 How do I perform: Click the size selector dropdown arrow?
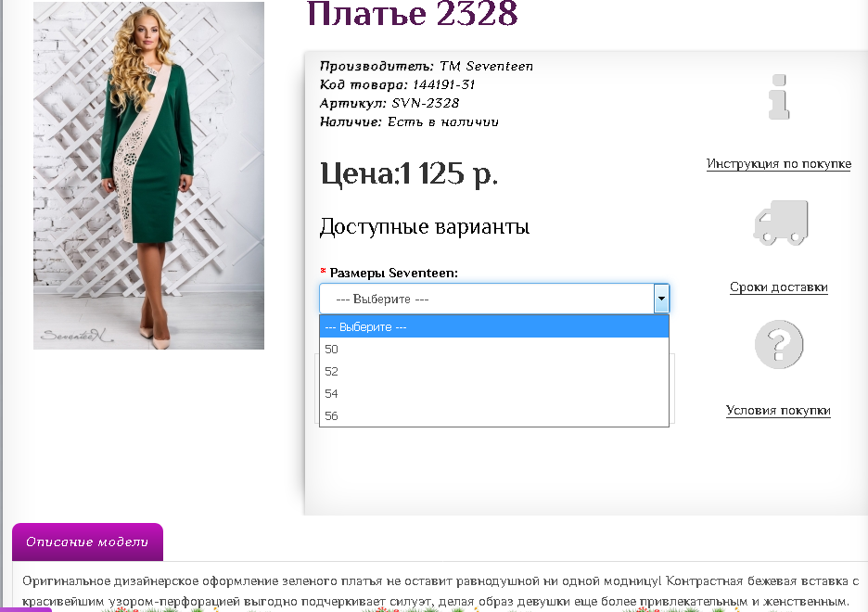point(661,299)
